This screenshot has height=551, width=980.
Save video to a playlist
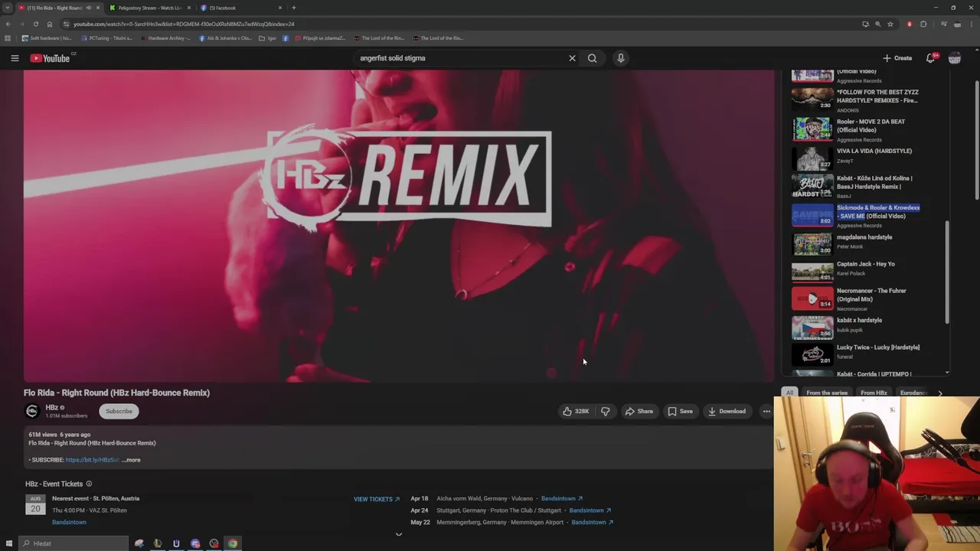(x=680, y=411)
